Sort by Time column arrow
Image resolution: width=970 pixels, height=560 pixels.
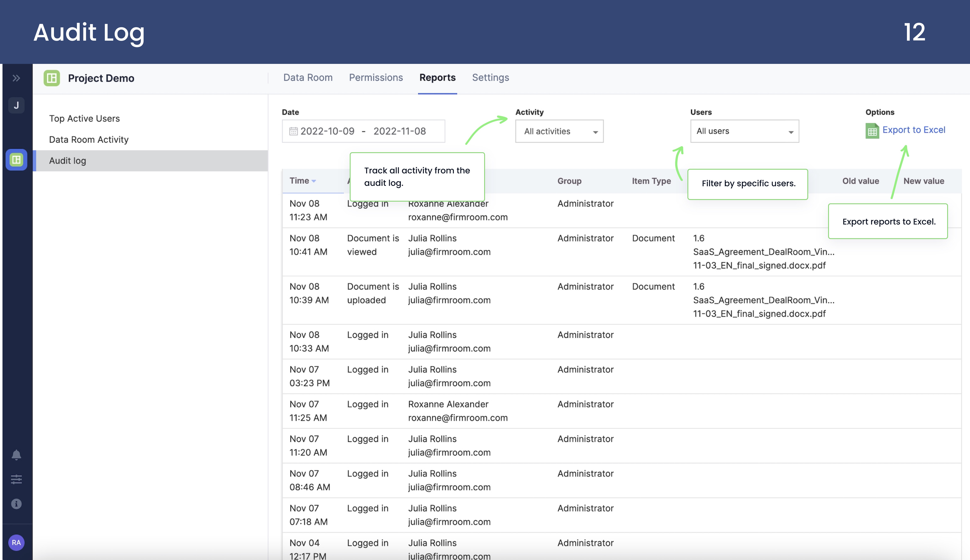pos(314,181)
